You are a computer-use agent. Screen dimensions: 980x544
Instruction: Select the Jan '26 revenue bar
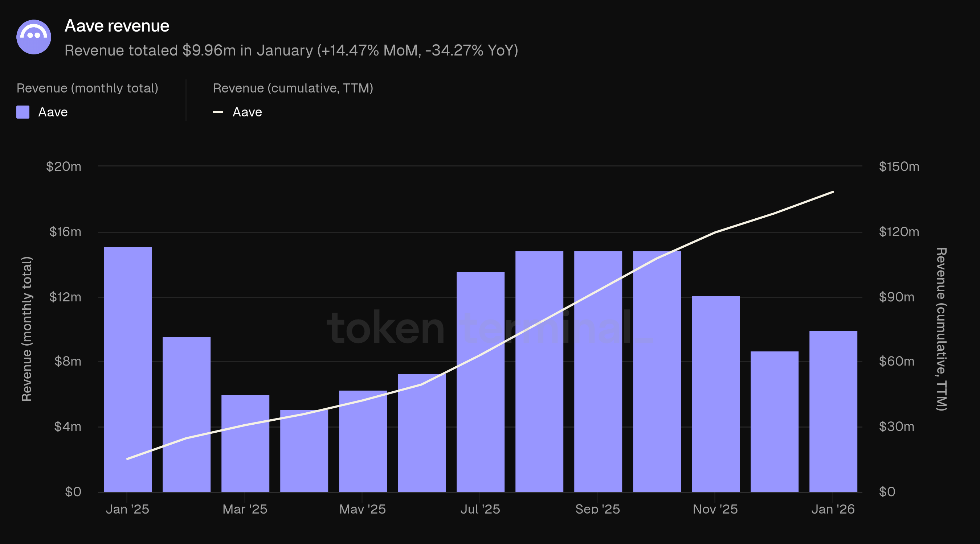[x=833, y=411]
